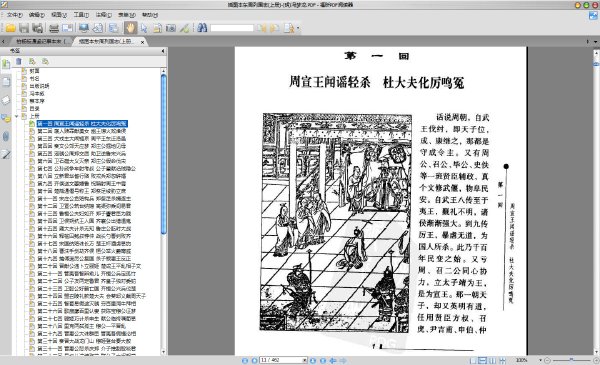This screenshot has width=600, height=365.
Task: Go to next page button
Action: (x=313, y=360)
